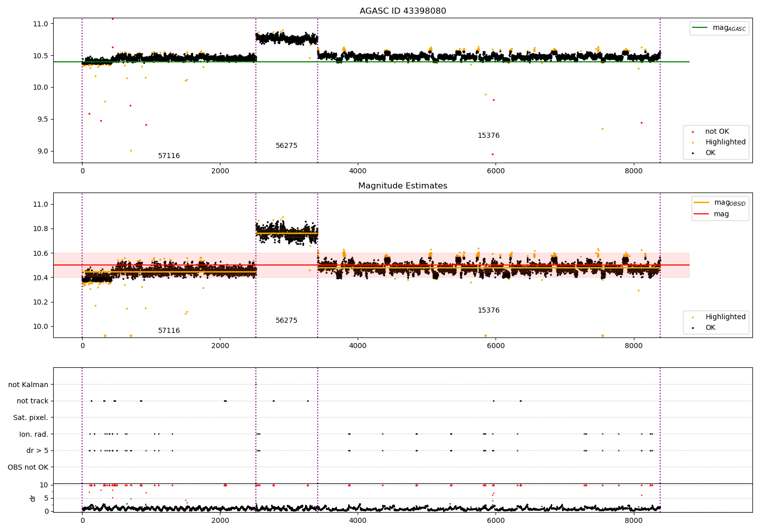Click obsid 57116 in Magnitude Estimates plot
This screenshot has width=760, height=532.
(x=169, y=331)
